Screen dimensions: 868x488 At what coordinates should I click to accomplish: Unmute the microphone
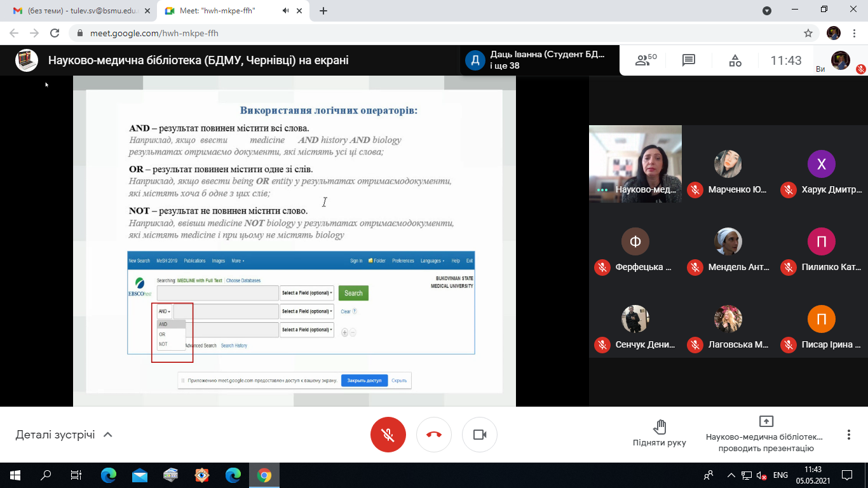[388, 435]
